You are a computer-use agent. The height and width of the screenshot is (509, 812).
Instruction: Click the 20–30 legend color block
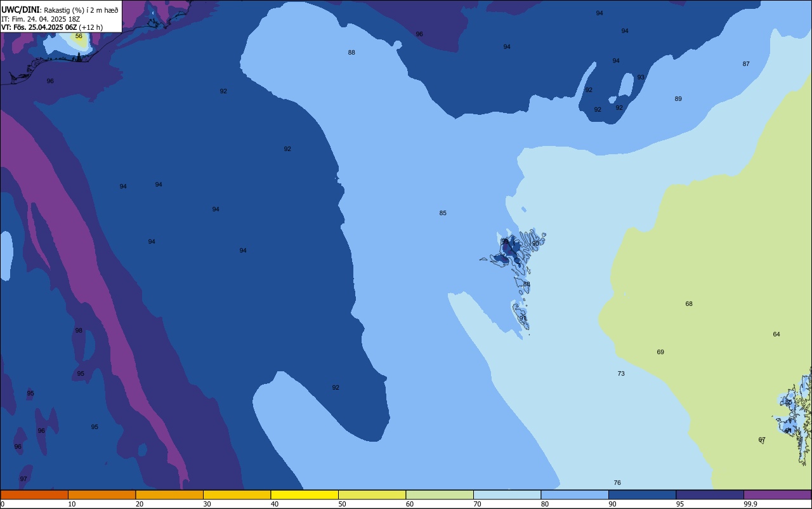coord(169,494)
